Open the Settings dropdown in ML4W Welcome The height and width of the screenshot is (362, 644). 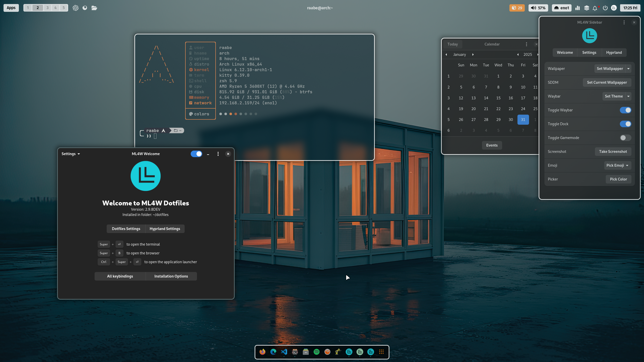70,154
